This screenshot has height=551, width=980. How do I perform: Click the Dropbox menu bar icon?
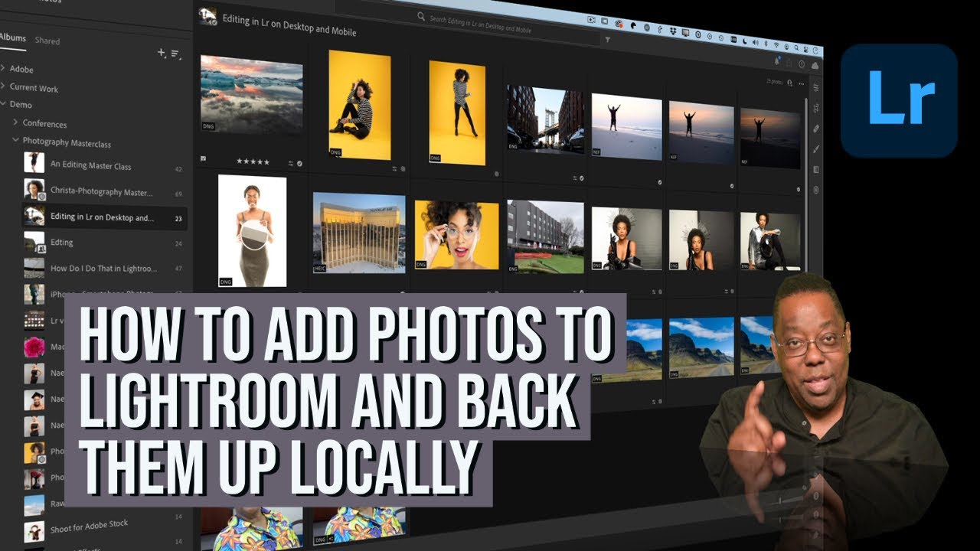tap(672, 30)
